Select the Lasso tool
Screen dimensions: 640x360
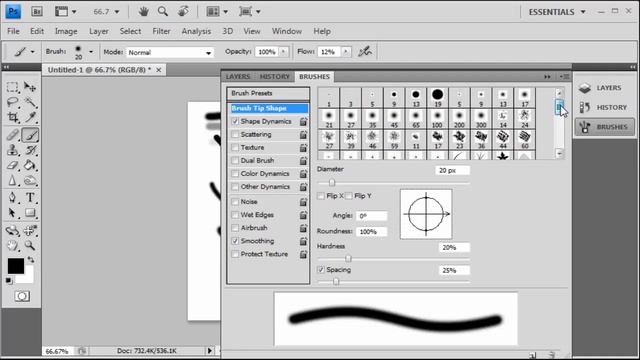click(x=12, y=102)
